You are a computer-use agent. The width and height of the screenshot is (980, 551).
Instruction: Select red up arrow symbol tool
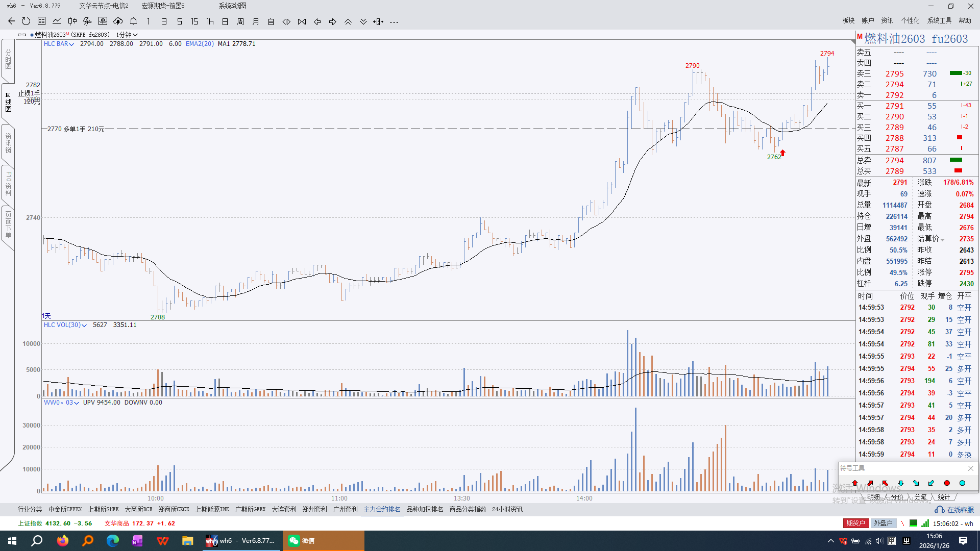point(854,483)
